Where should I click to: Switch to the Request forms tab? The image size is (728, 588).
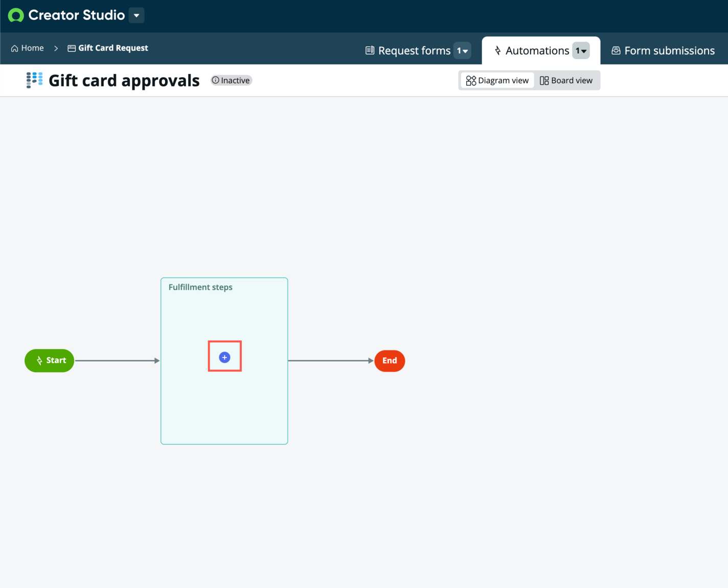click(408, 51)
